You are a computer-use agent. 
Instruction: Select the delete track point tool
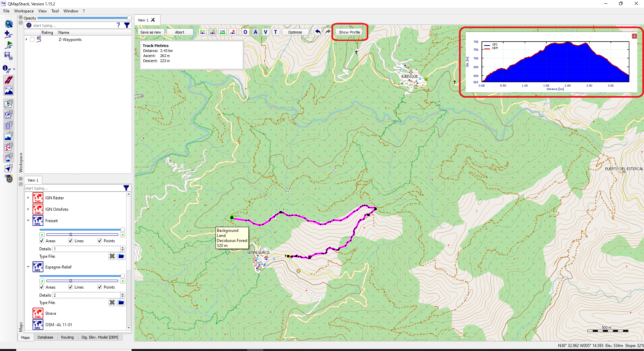coord(233,32)
